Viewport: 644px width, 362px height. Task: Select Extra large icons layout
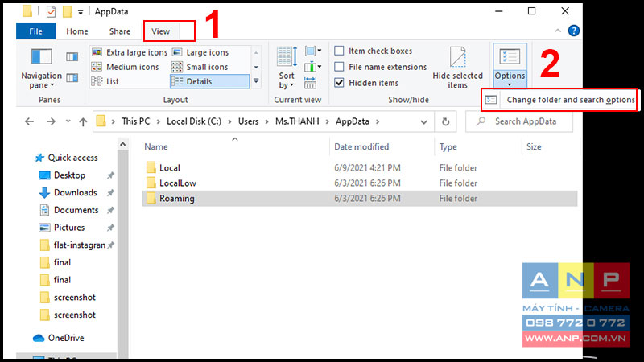[x=130, y=52]
